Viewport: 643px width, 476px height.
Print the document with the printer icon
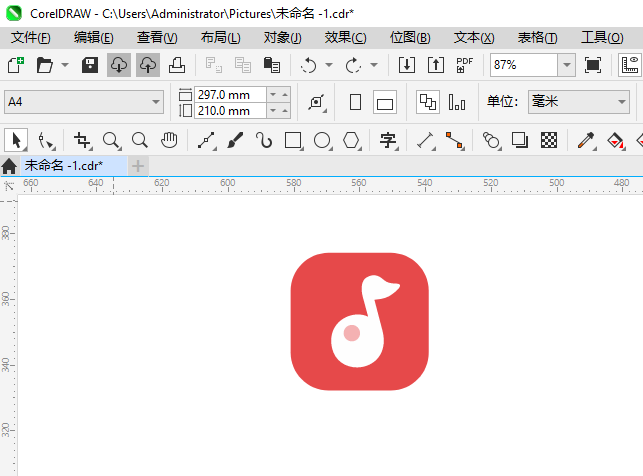pos(177,65)
